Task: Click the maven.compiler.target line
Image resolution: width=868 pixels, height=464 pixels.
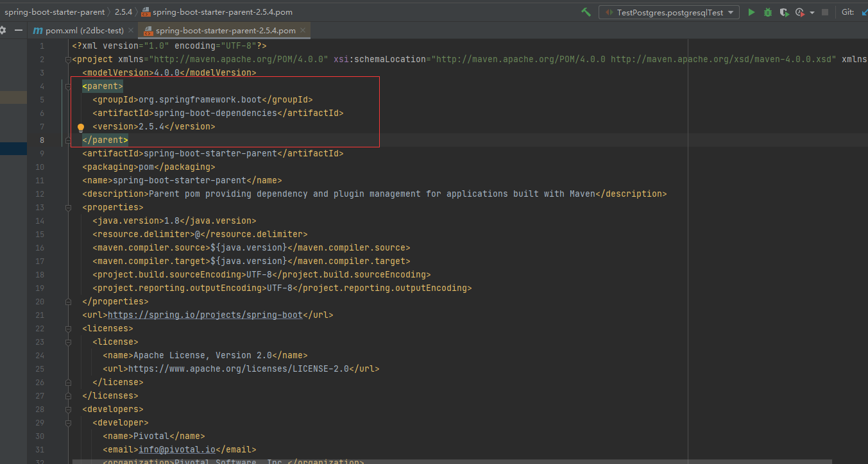Action: (251, 261)
